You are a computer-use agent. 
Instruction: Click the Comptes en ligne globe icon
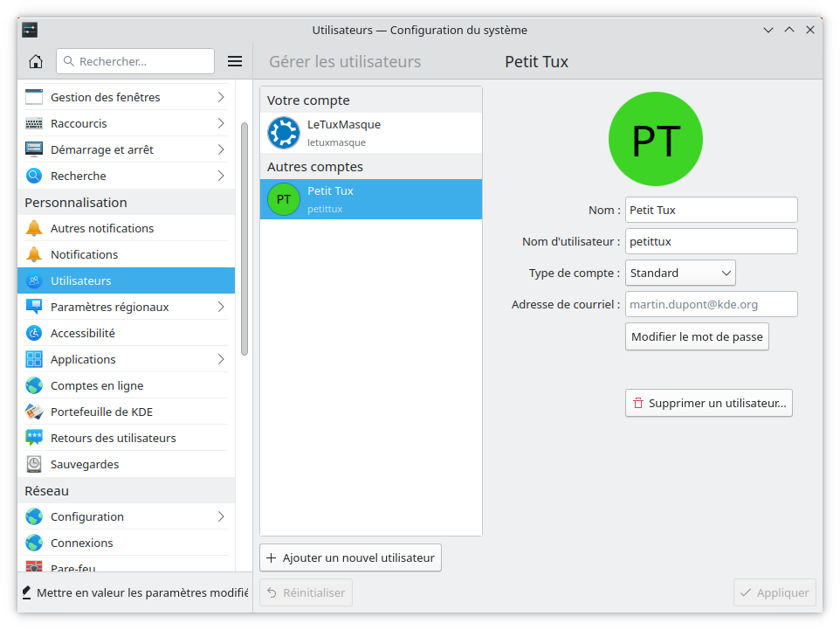click(34, 385)
